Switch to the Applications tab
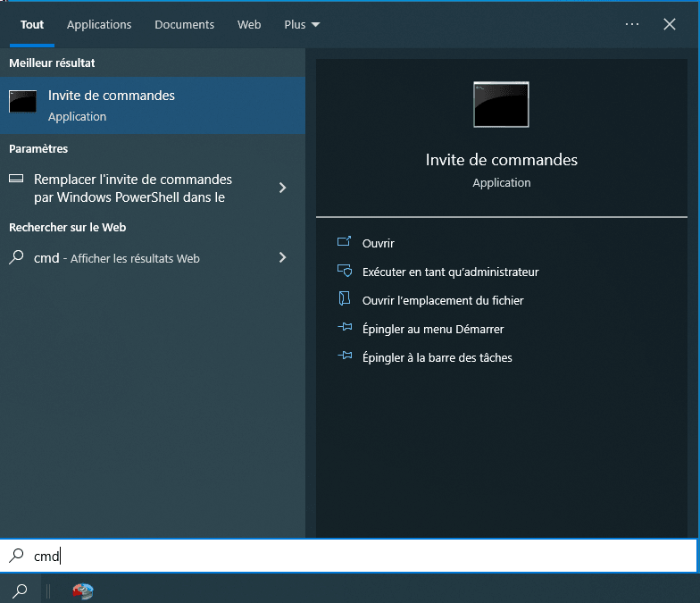This screenshot has height=603, width=700. (99, 24)
